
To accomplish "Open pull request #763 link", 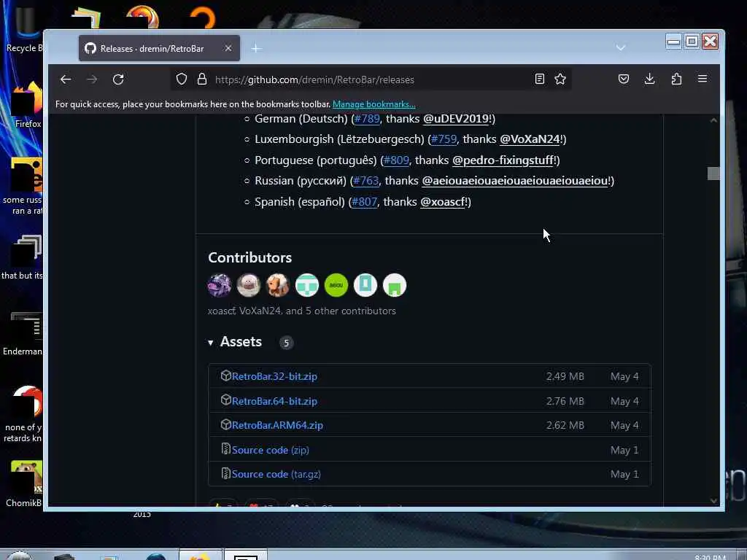I will 366,181.
